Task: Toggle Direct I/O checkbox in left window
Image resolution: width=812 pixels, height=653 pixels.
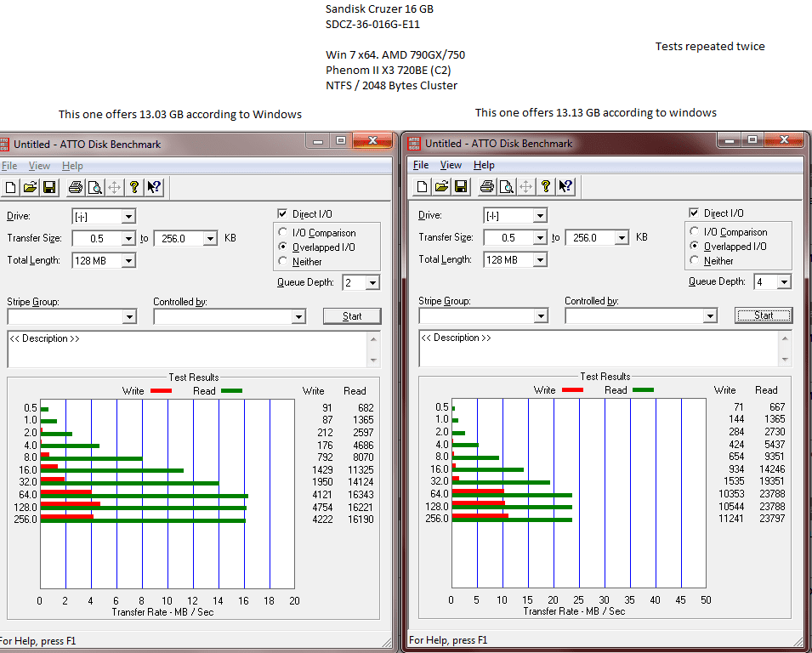Action: (x=282, y=214)
